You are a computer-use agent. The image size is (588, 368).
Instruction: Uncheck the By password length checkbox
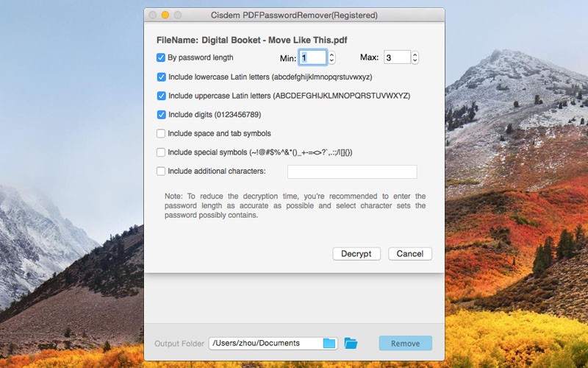160,57
